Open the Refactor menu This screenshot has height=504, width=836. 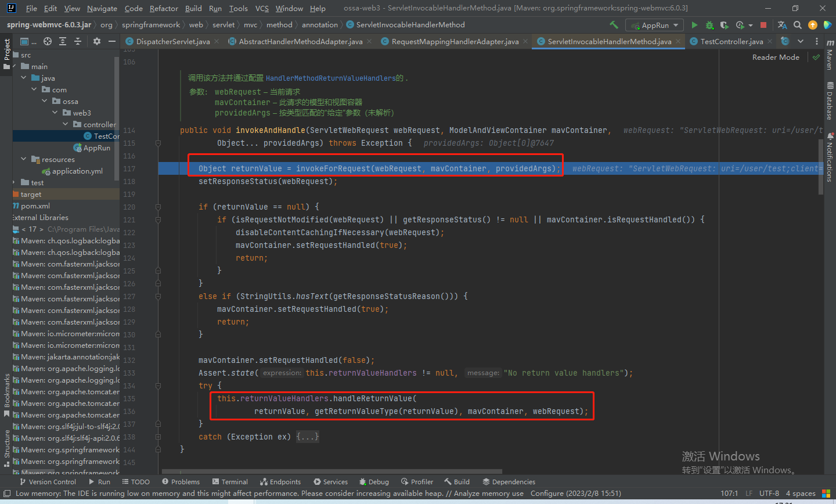coord(164,8)
